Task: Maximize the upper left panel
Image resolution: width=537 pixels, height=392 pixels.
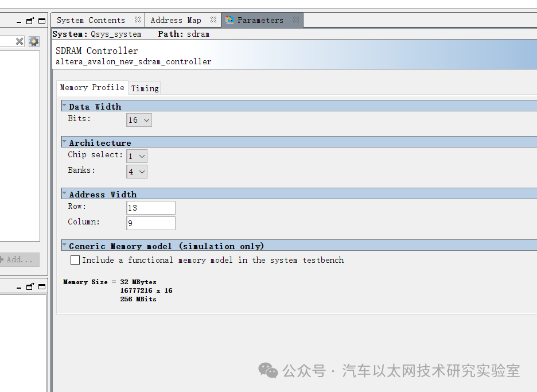Action: pos(42,21)
